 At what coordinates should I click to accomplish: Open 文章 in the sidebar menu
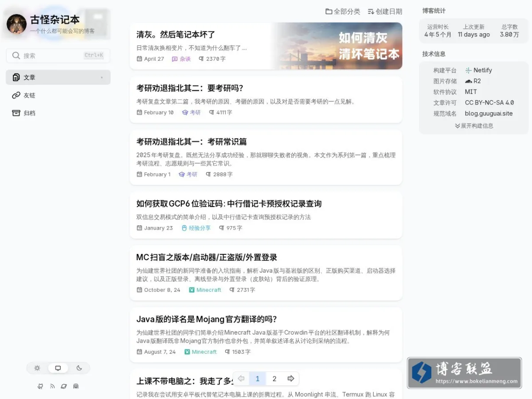pyautogui.click(x=58, y=77)
